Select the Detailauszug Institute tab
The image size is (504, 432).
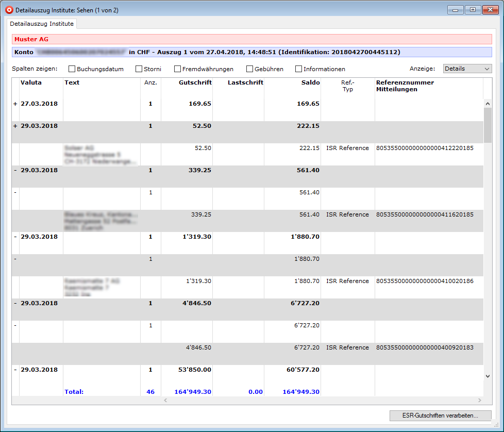click(x=42, y=24)
